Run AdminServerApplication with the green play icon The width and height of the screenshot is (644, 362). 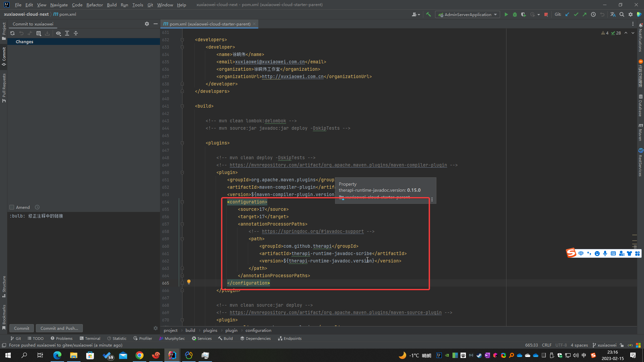506,14
